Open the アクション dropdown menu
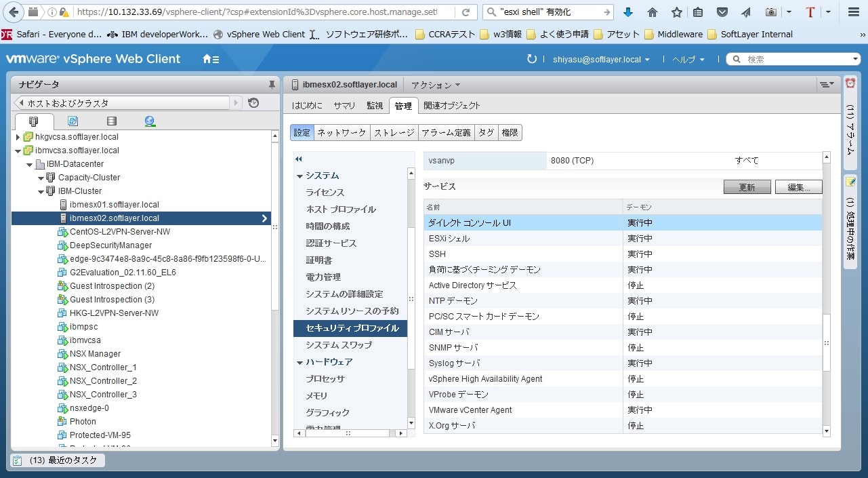868x478 pixels. (436, 85)
